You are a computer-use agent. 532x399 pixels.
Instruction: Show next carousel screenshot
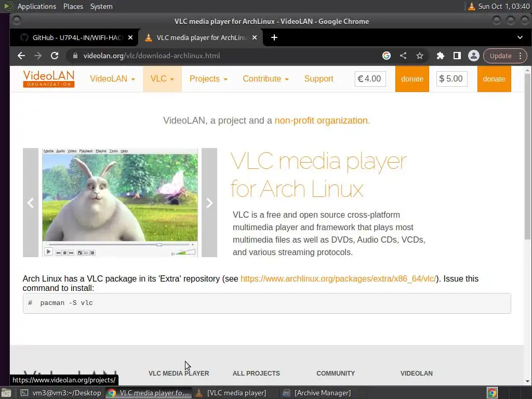click(209, 203)
